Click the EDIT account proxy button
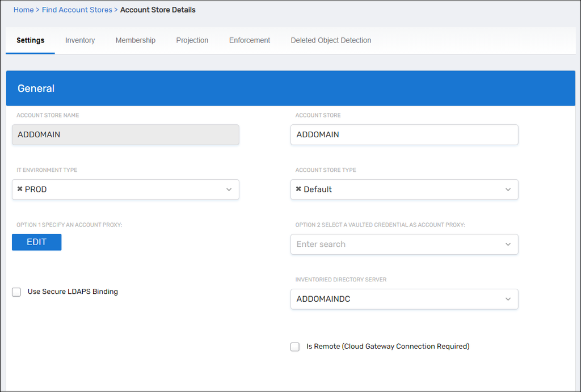Screen dimensions: 581x392 (x=36, y=242)
